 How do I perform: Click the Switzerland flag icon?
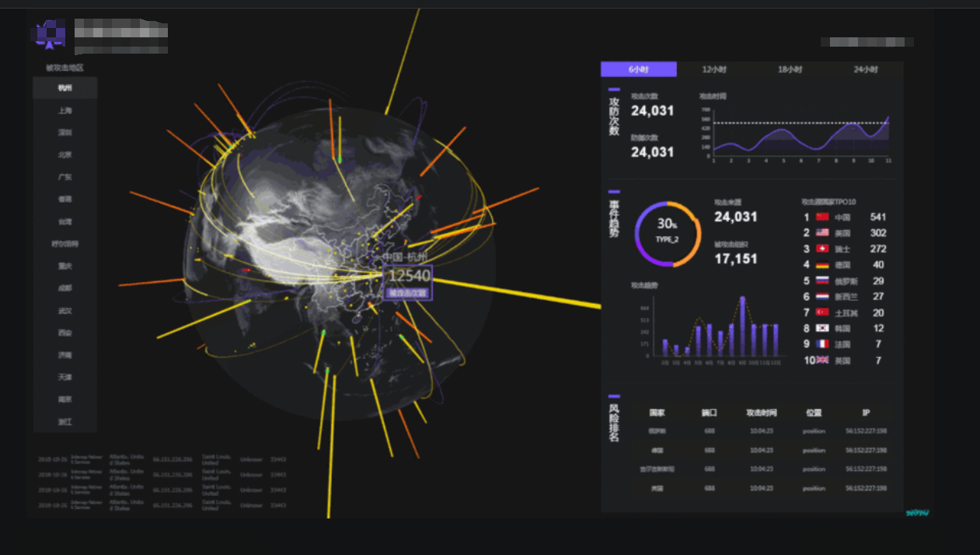[822, 249]
